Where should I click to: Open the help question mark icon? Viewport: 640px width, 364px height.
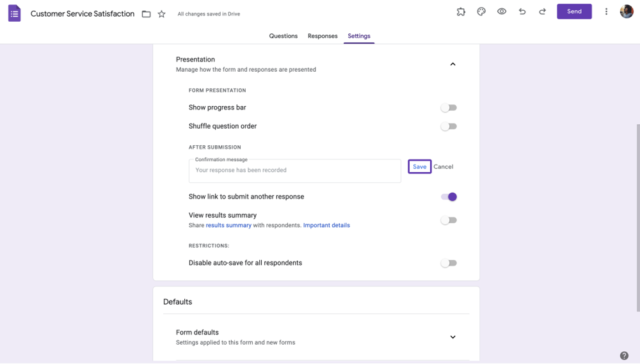tap(624, 356)
